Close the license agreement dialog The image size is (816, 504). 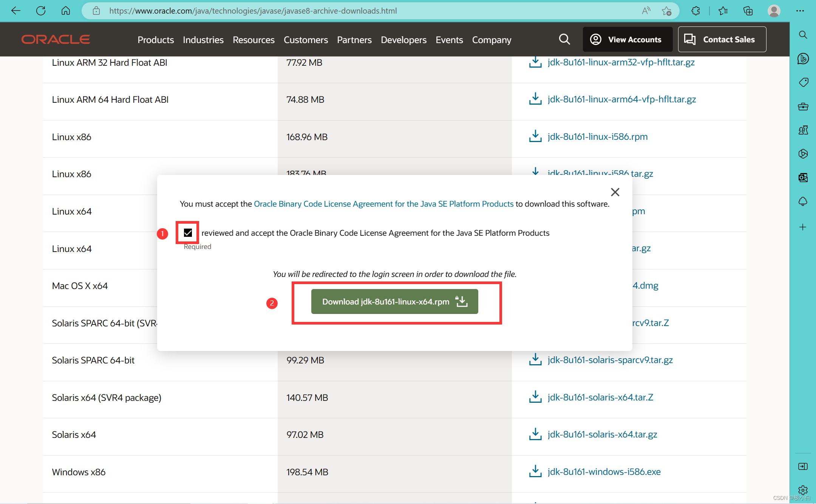[615, 192]
